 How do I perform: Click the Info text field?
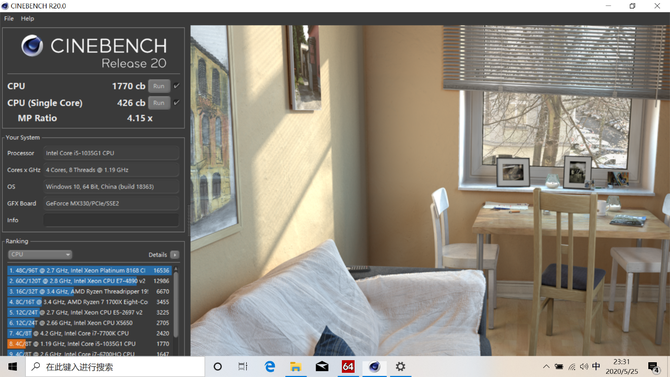pos(111,220)
